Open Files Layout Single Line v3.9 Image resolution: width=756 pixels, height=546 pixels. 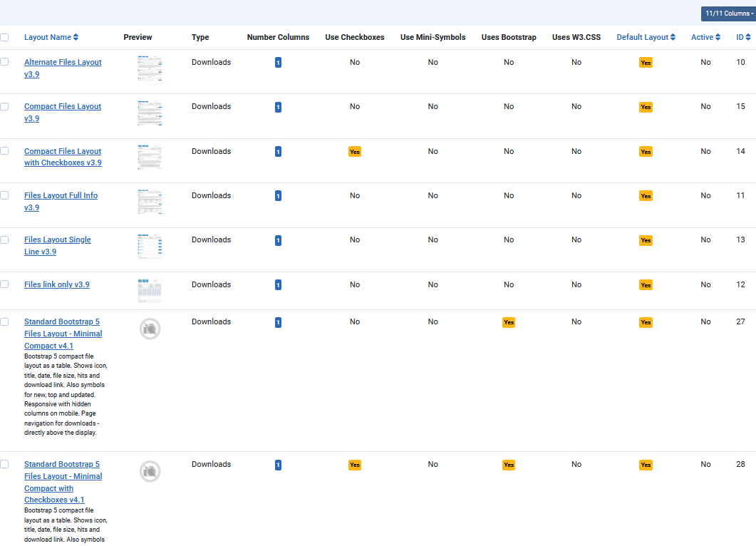tap(58, 245)
